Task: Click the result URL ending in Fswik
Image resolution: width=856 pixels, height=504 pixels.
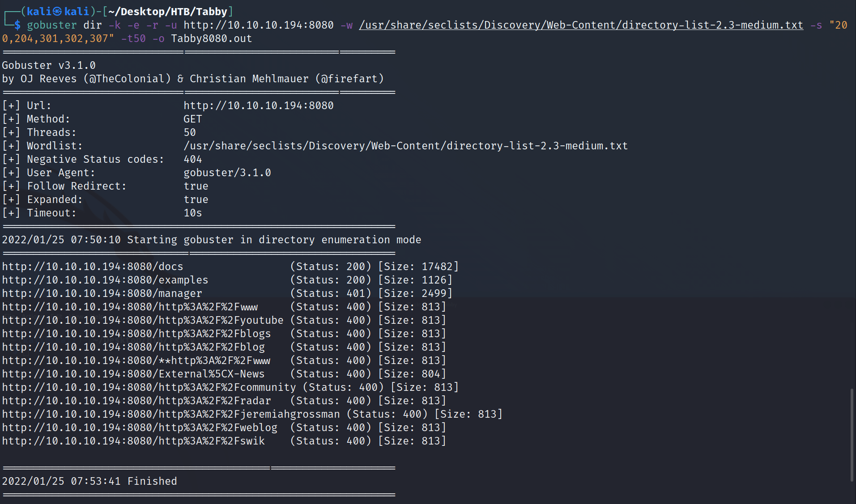Action: [133, 441]
